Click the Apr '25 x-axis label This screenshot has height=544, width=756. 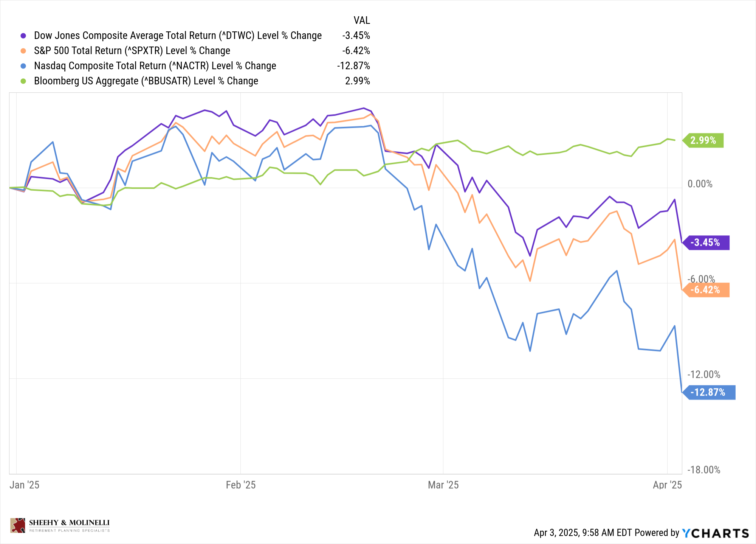(667, 485)
